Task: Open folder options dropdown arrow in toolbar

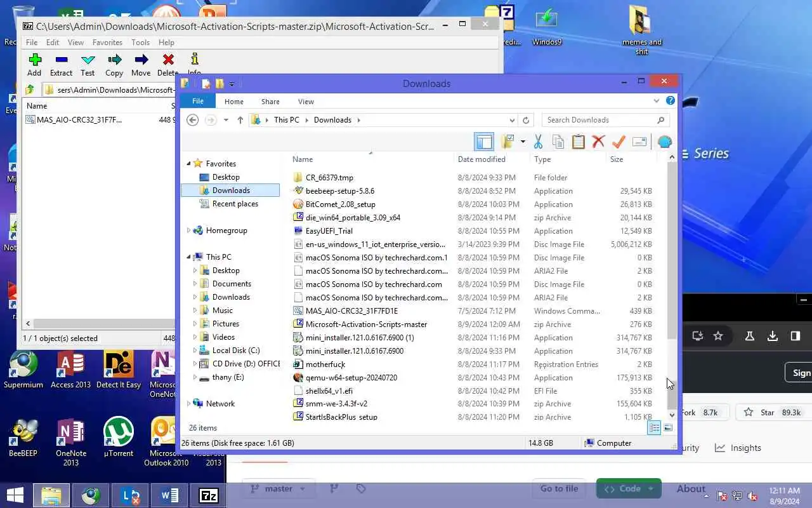Action: coord(523,142)
